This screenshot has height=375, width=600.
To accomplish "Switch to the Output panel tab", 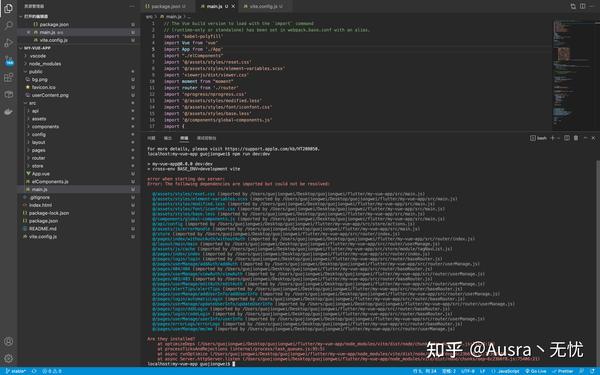I will pos(168,138).
